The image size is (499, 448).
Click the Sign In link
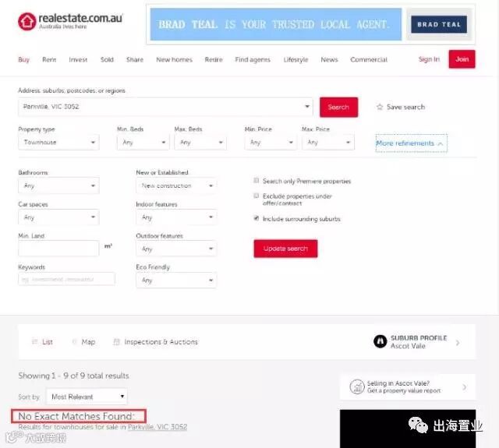(x=429, y=59)
